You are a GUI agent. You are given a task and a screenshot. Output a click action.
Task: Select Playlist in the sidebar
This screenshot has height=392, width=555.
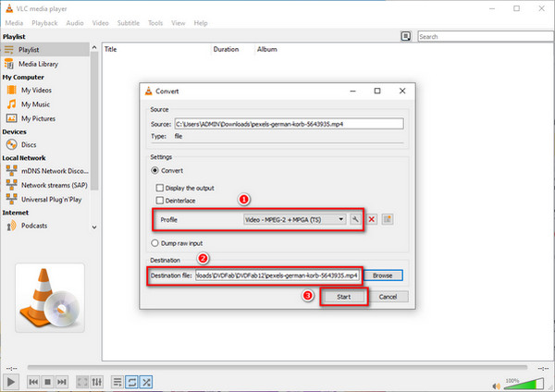click(45, 50)
